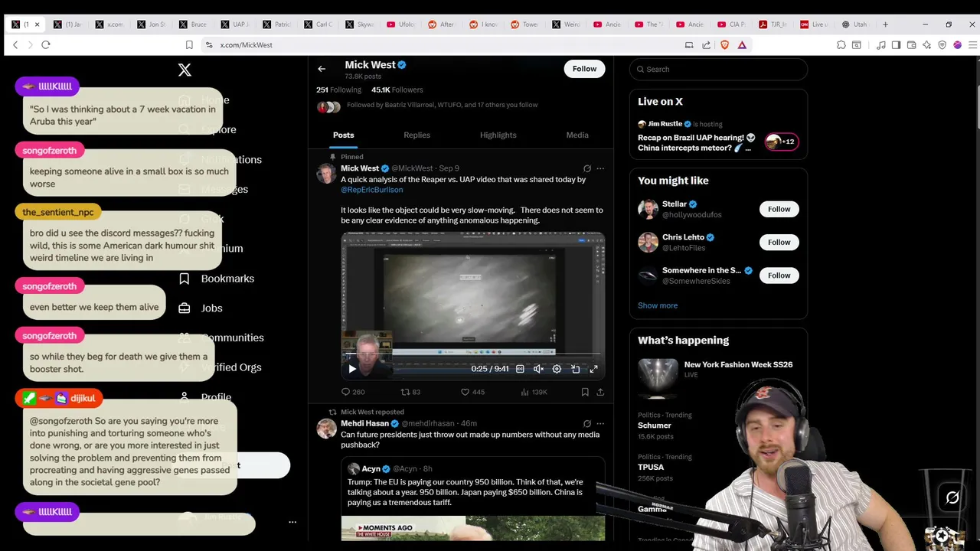The image size is (980, 551).
Task: View analytics of pinned post 139K views
Action: pyautogui.click(x=534, y=392)
